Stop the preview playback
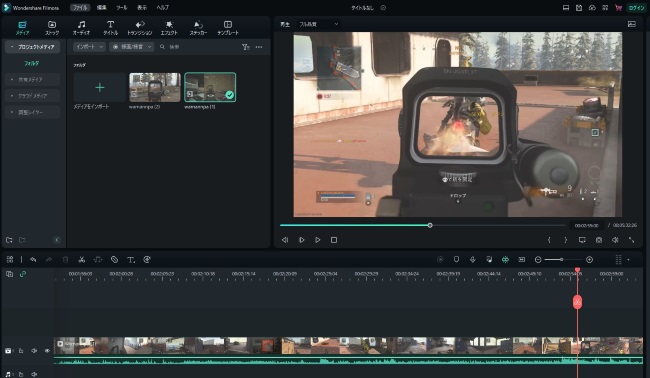The height and width of the screenshot is (378, 650). tap(334, 240)
